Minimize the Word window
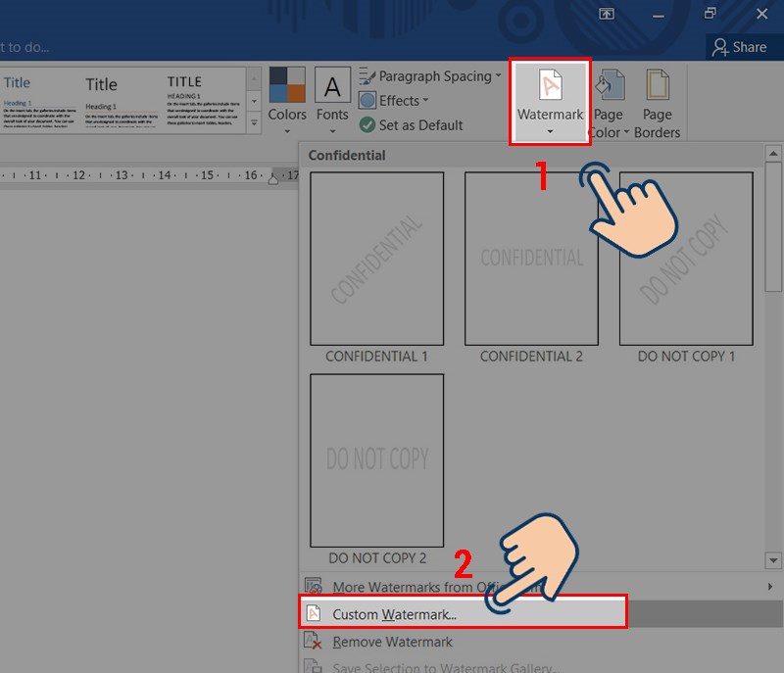Image resolution: width=784 pixels, height=673 pixels. click(x=659, y=15)
